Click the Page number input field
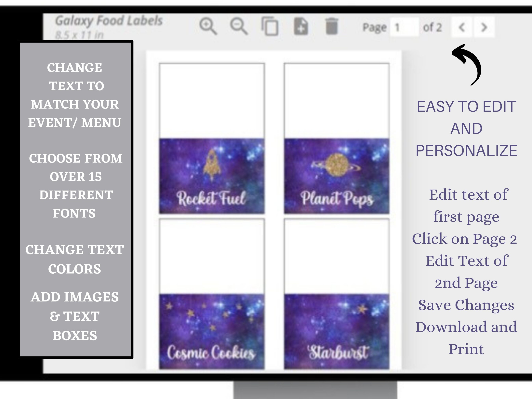The width and height of the screenshot is (532, 399). [x=405, y=26]
